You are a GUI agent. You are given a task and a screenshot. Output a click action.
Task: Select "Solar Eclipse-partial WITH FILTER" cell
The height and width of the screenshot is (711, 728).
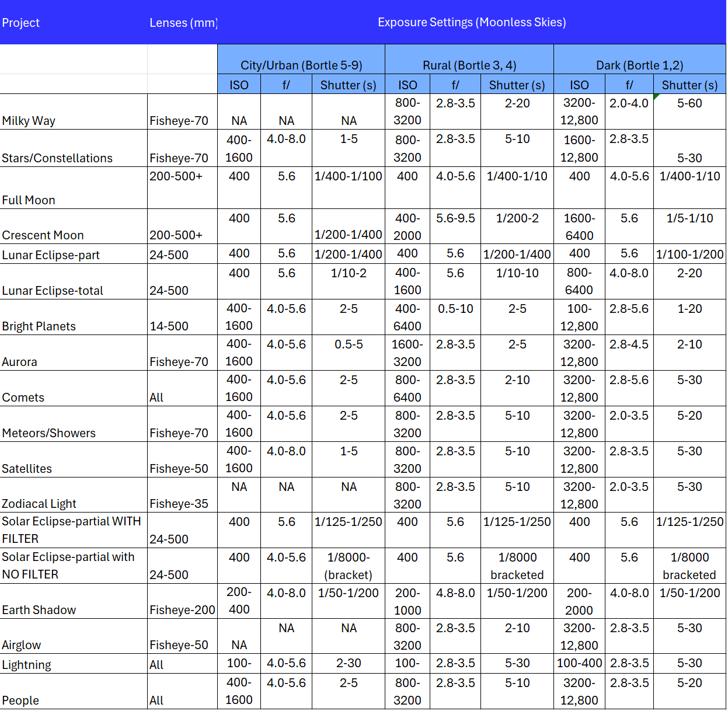click(x=71, y=530)
